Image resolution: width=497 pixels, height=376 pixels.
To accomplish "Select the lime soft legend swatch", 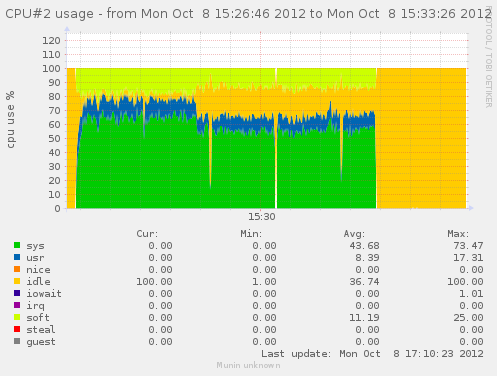I will (x=17, y=317).
